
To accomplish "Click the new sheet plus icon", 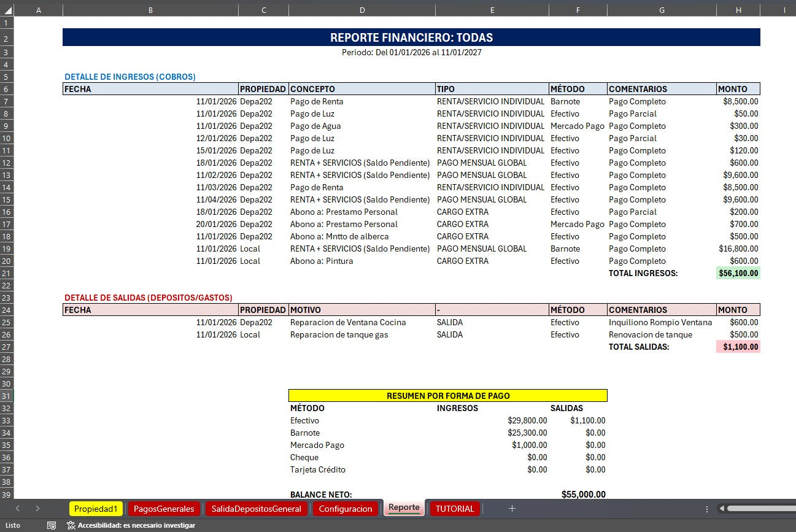I will pos(512,509).
